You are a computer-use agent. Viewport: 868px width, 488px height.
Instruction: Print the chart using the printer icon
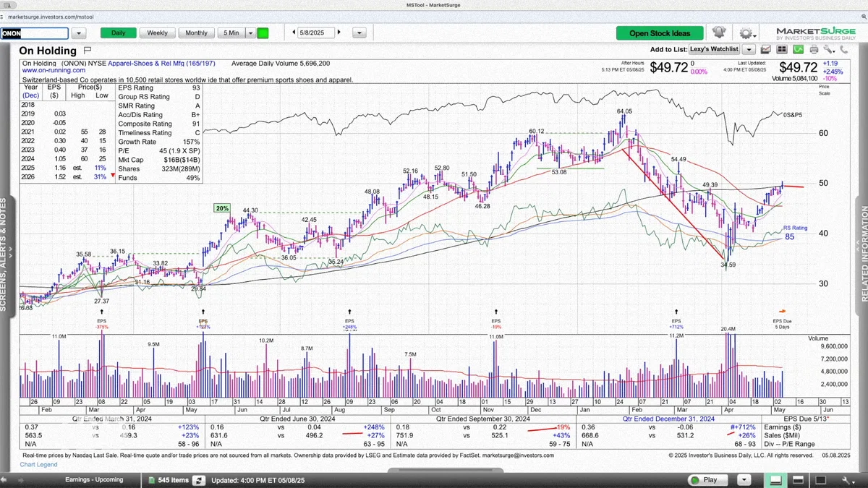[814, 49]
